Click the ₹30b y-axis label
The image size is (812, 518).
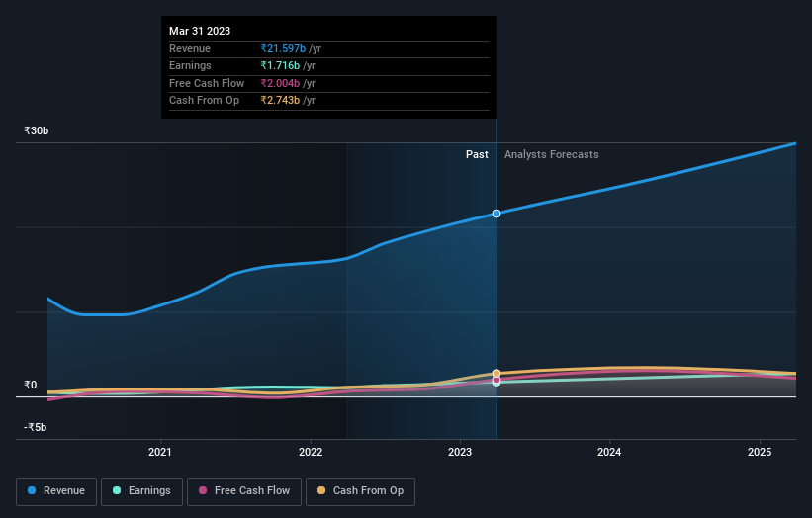point(37,130)
